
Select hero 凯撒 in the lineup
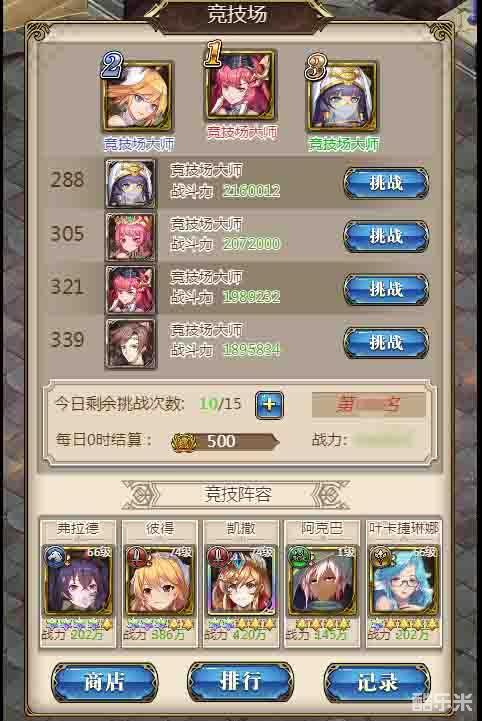coord(241,583)
